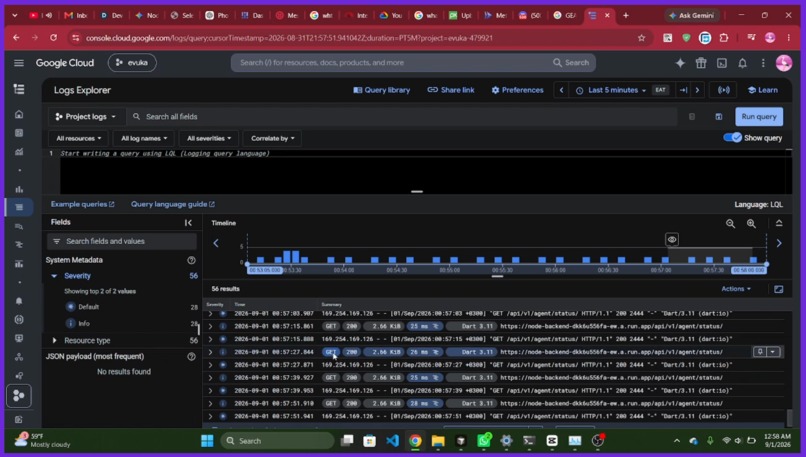The width and height of the screenshot is (806, 457).
Task: Activate Cloud Shell terminal icon
Action: (x=722, y=63)
